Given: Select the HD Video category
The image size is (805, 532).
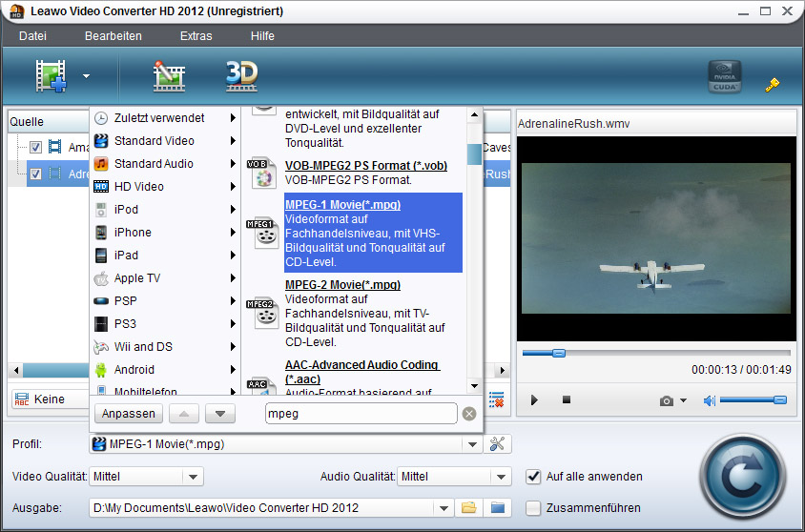Looking at the screenshot, I should pyautogui.click(x=139, y=187).
